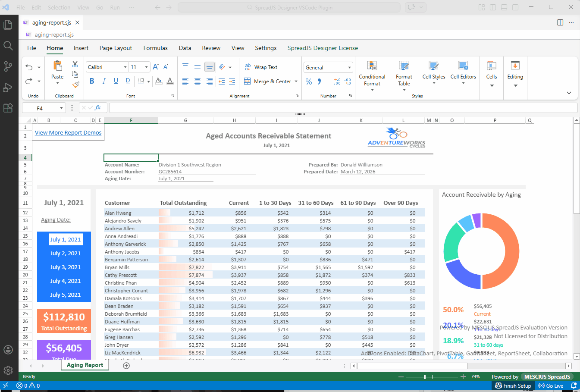
Task: Select the July 2, 2021 aging date
Action: (x=66, y=254)
